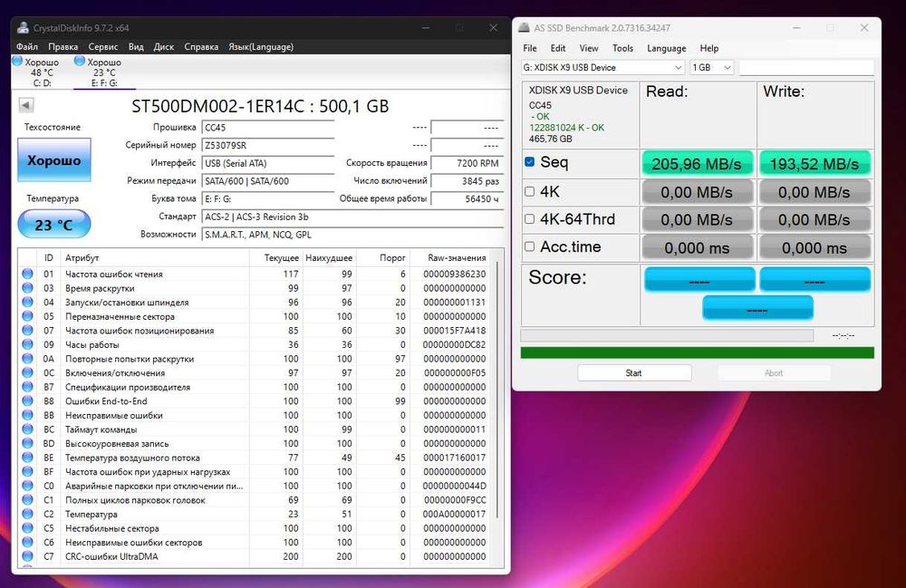Click status icon for 'Неисправимые ошибки' BB row
The width and height of the screenshot is (906, 588).
tap(28, 415)
